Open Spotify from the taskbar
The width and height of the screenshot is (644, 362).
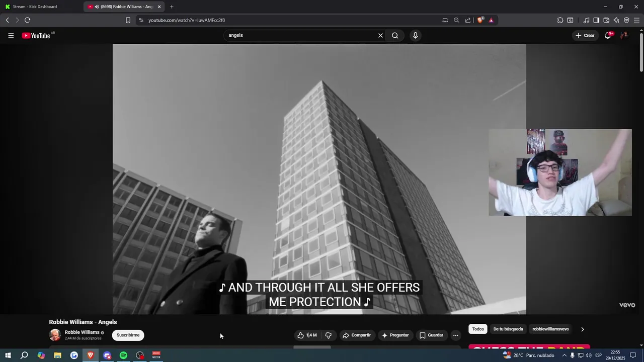click(123, 355)
